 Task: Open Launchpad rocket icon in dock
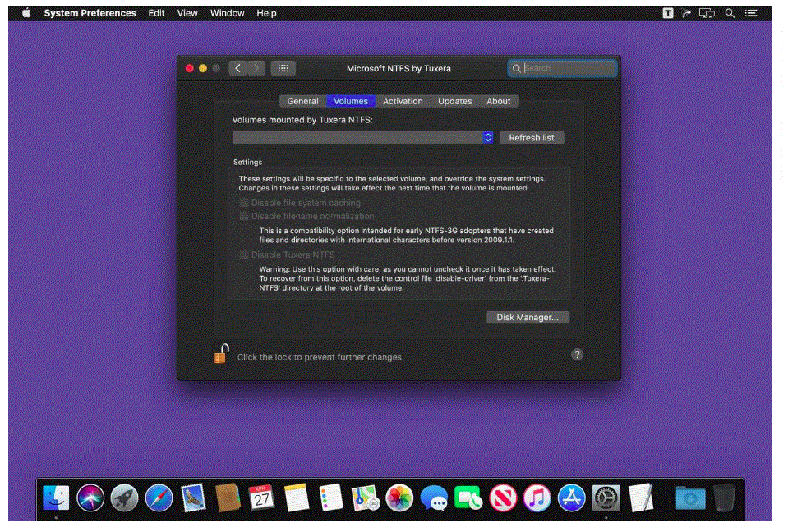pyautogui.click(x=125, y=498)
